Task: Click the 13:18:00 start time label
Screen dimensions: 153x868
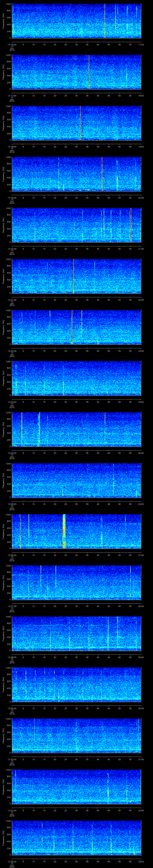Action: tap(12, 147)
